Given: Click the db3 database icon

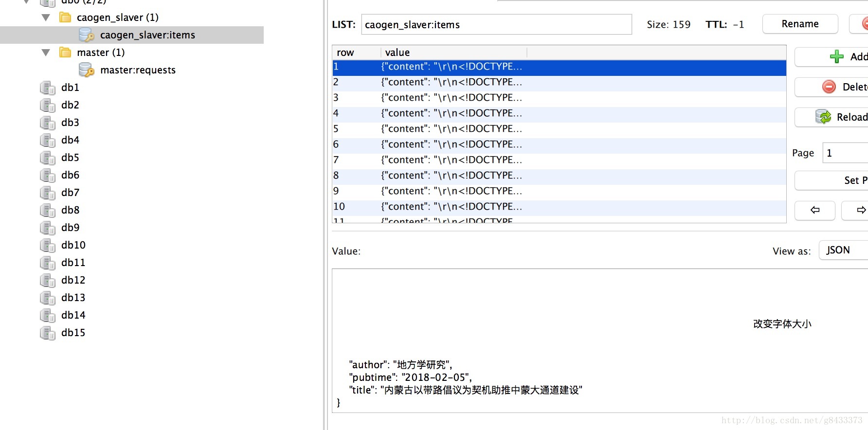Looking at the screenshot, I should pyautogui.click(x=48, y=123).
